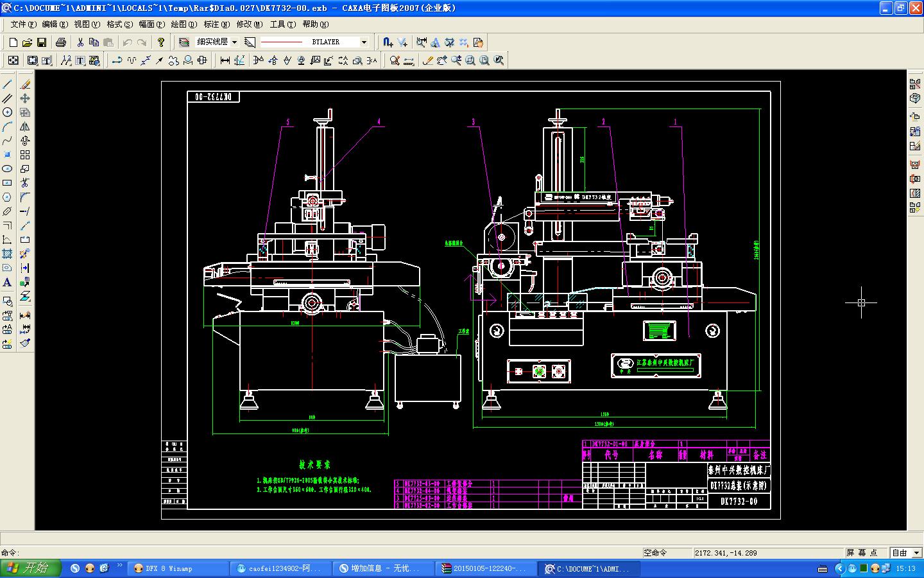Image resolution: width=924 pixels, height=578 pixels.
Task: Click the 开始 Start button
Action: (x=30, y=568)
